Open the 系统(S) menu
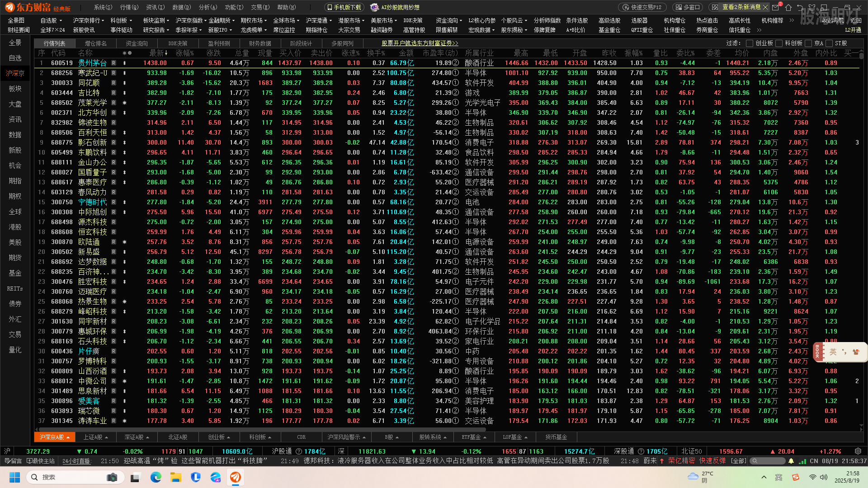The height and width of the screenshot is (488, 868). pyautogui.click(x=103, y=7)
